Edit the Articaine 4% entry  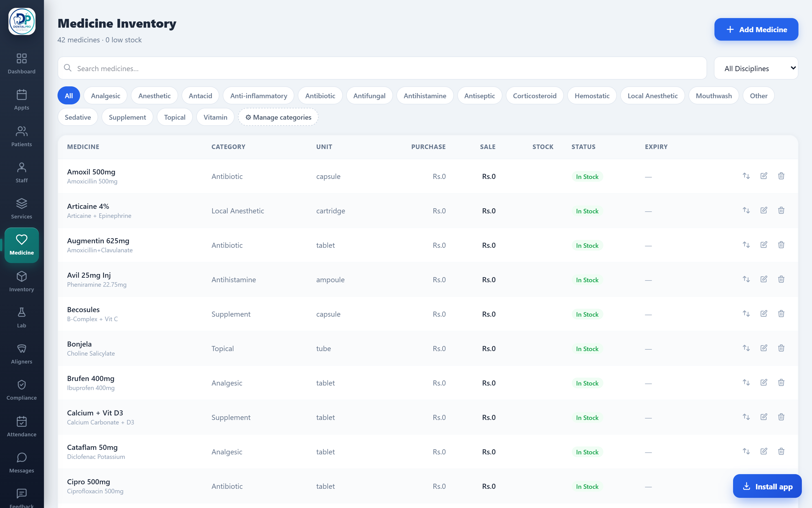pos(764,210)
